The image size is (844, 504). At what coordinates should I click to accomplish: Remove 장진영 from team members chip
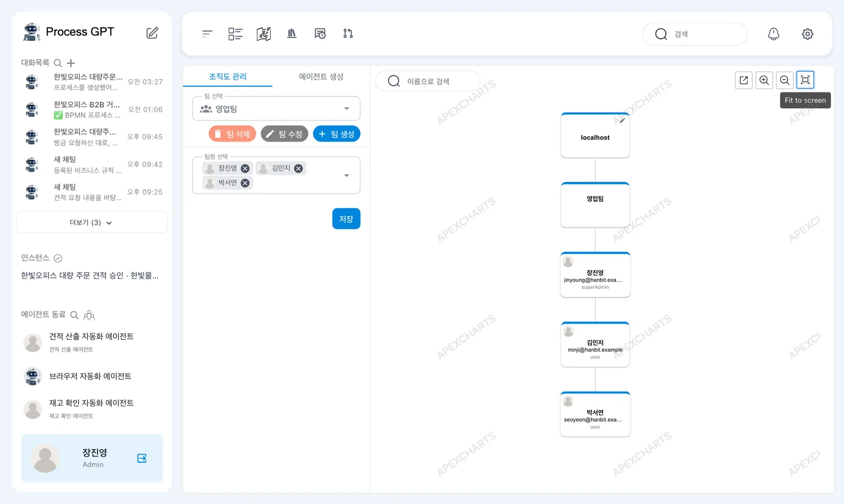click(x=245, y=169)
